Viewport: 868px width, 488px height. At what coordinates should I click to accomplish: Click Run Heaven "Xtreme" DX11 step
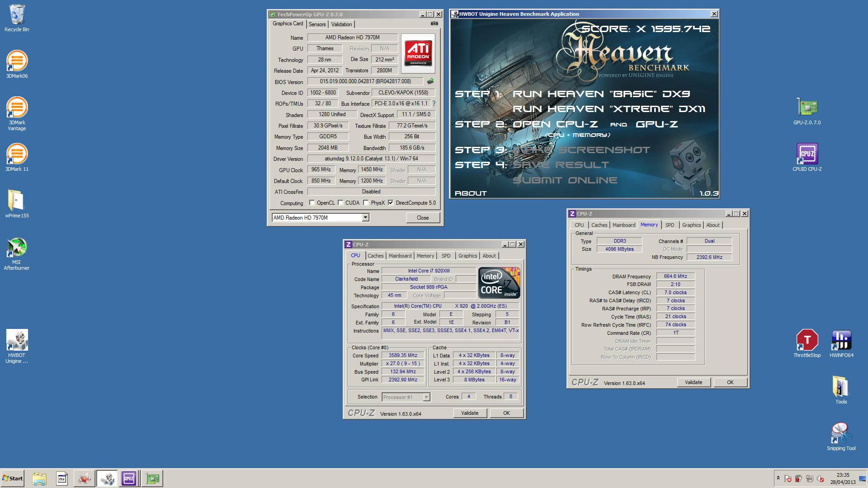[x=609, y=109]
